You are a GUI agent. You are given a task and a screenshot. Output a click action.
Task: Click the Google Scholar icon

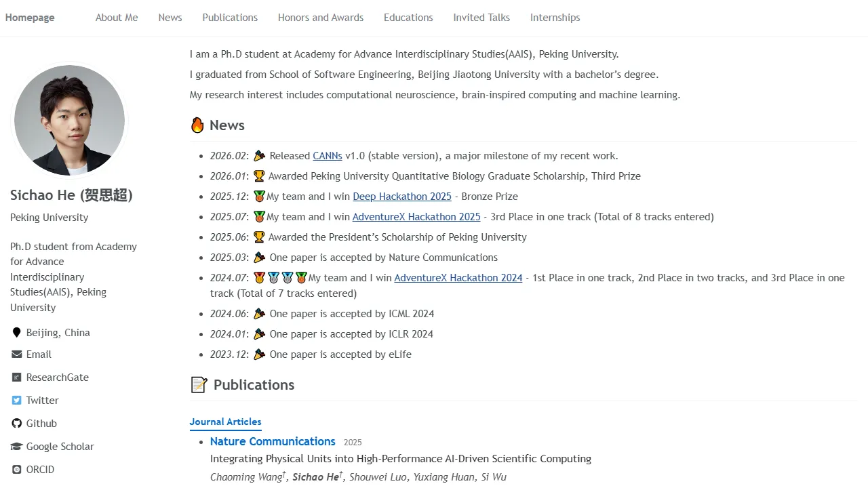(15, 446)
